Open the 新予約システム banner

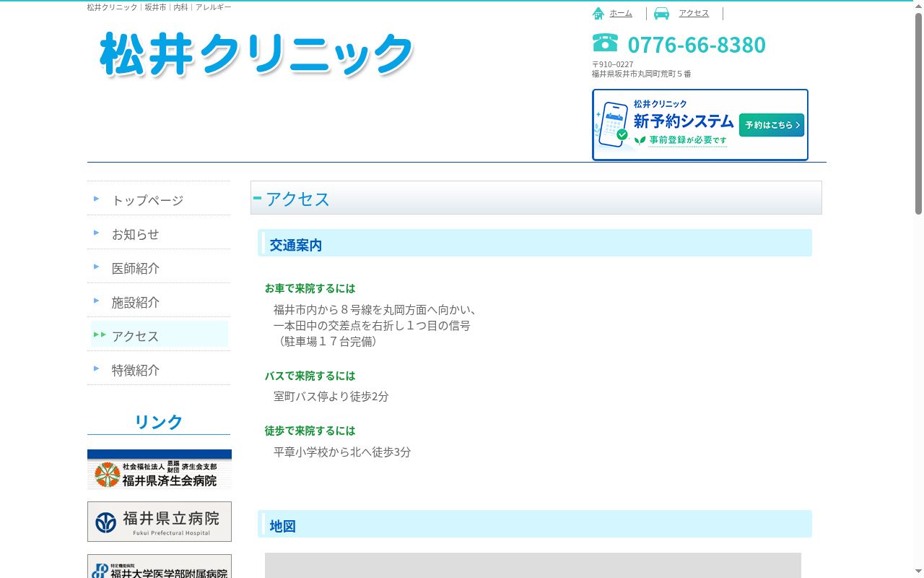tap(700, 125)
